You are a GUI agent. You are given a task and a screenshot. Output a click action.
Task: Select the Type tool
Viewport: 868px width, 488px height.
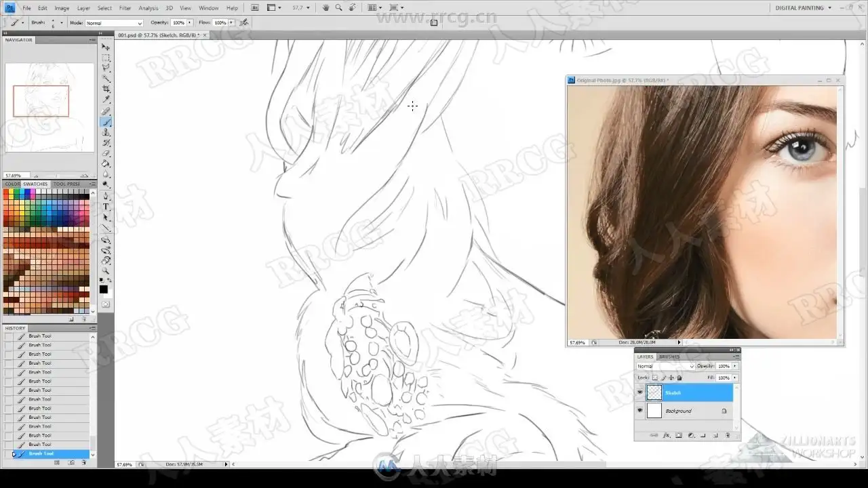(106, 207)
